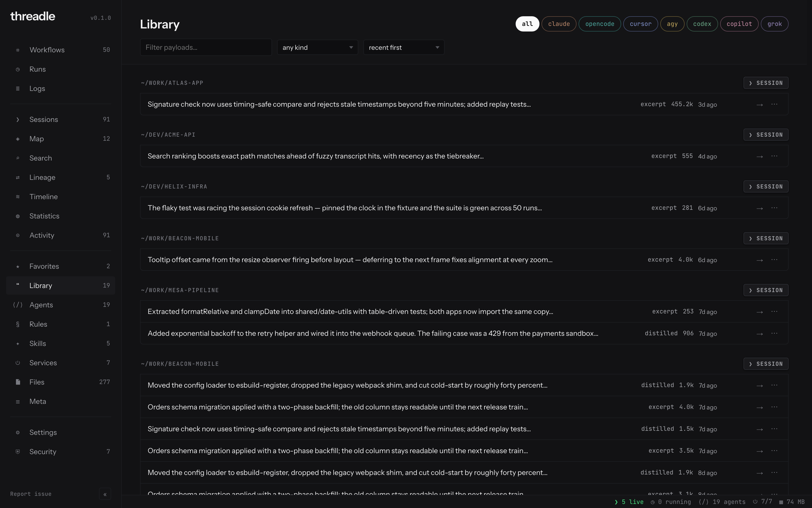Filter by grok agent pill
This screenshot has width=812, height=508.
tap(774, 24)
